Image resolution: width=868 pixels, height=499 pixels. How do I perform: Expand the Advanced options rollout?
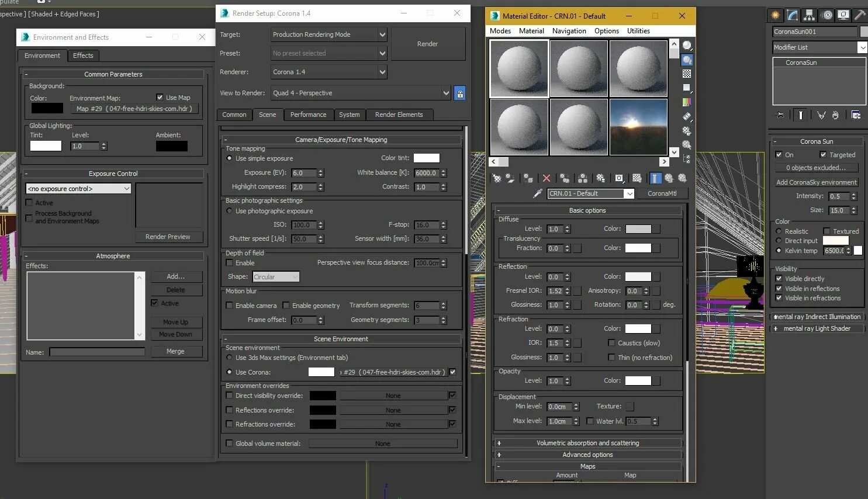[588, 455]
